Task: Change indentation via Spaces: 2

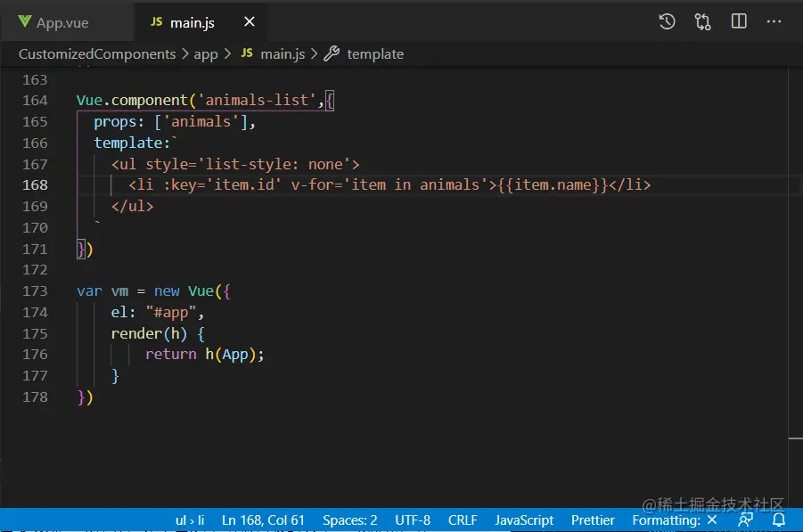Action: pyautogui.click(x=349, y=520)
